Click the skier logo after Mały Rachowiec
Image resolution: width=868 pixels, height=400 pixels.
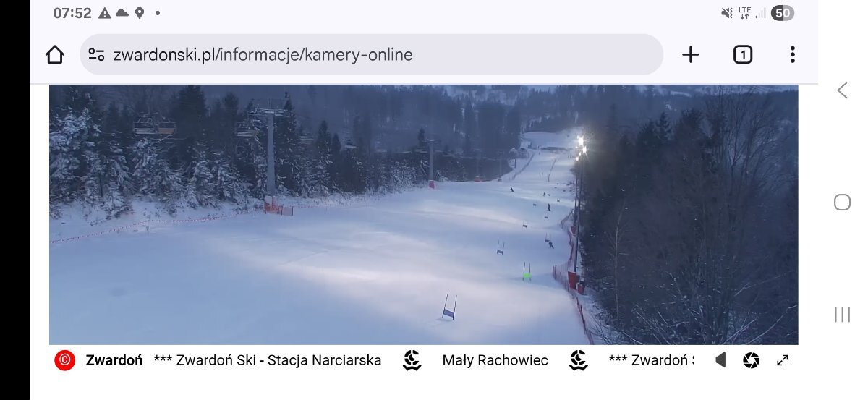[x=579, y=360]
